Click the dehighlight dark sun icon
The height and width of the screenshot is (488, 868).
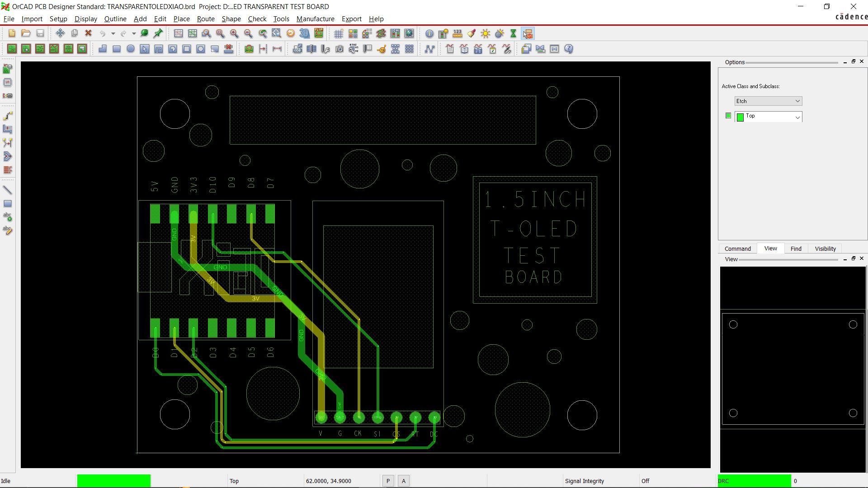[x=500, y=33]
